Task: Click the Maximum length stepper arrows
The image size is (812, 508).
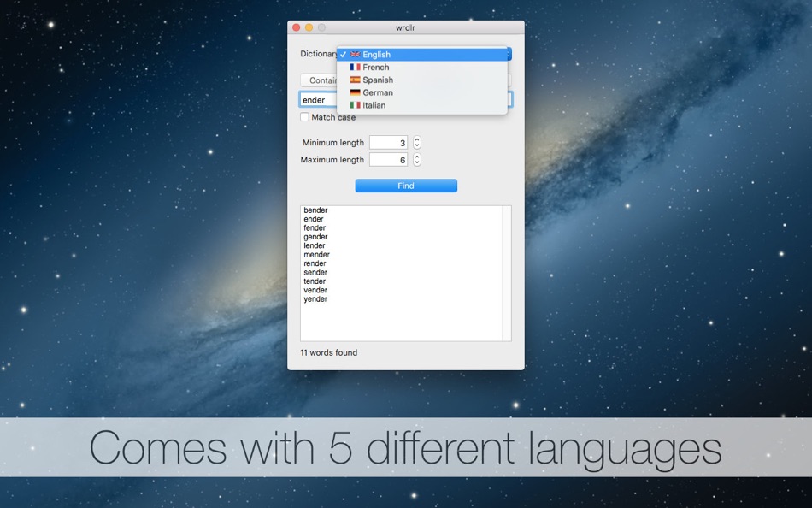Action: 417,160
